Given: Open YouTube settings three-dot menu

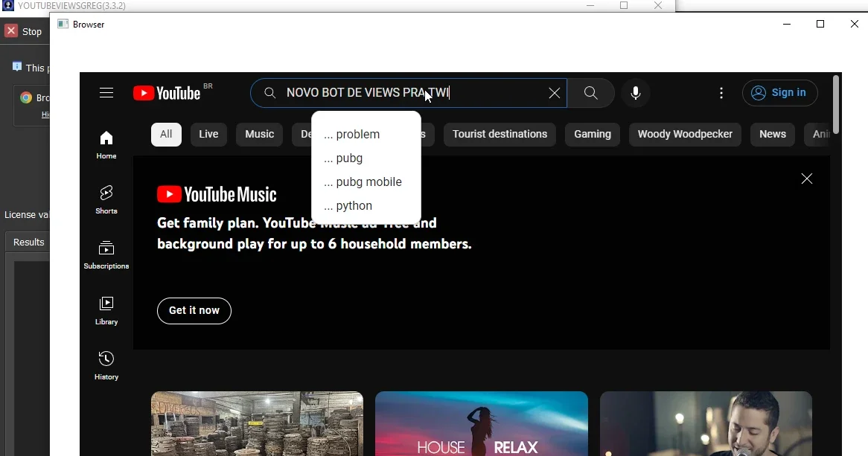Looking at the screenshot, I should pos(721,93).
